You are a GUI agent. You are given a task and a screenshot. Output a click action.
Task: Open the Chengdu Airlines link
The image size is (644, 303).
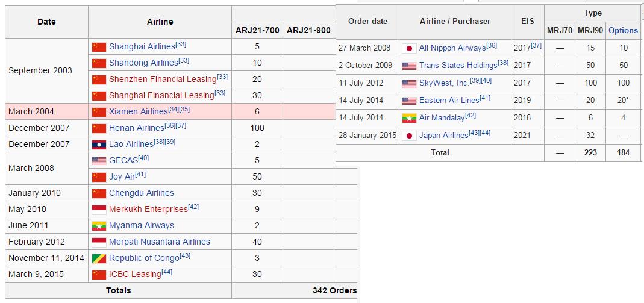[x=142, y=193]
